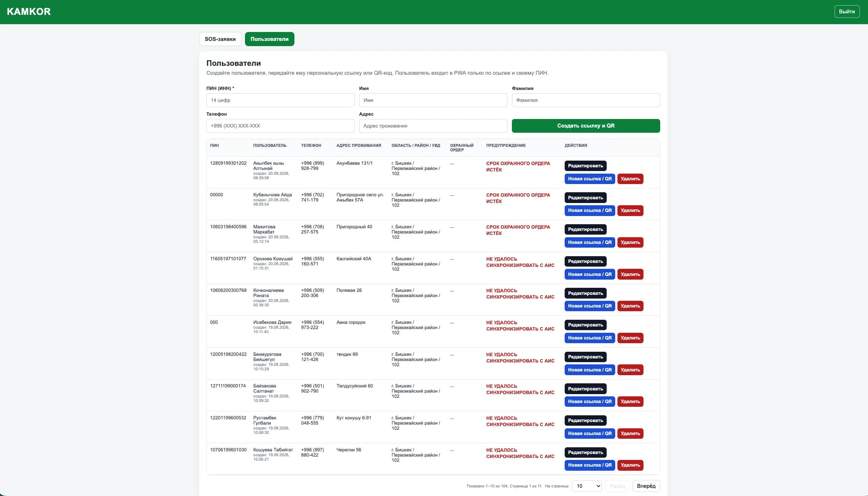The height and width of the screenshot is (496, 868).
Task: Edit user Исабекова Дария
Action: pyautogui.click(x=585, y=325)
